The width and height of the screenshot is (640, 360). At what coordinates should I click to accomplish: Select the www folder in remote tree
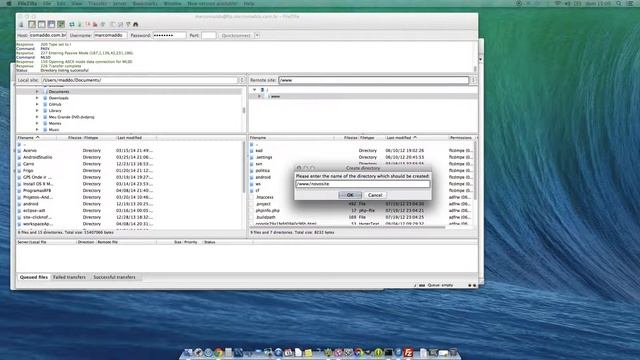pyautogui.click(x=276, y=96)
